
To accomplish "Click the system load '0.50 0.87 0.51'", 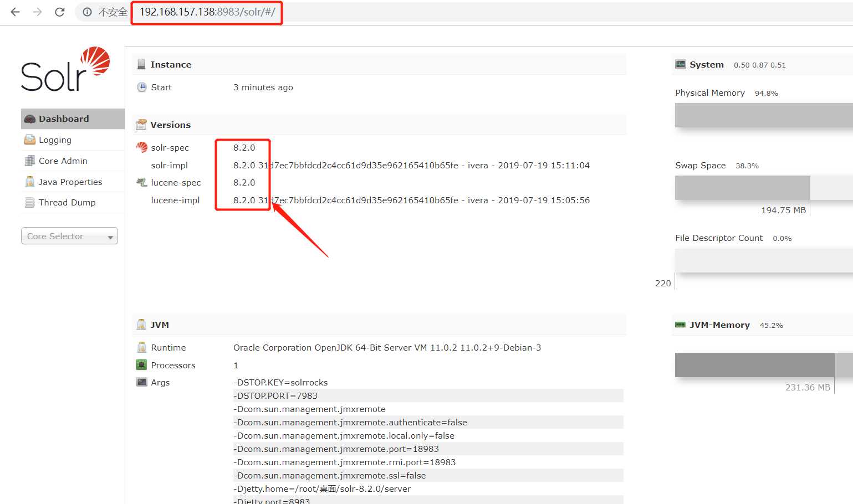I will tap(760, 65).
